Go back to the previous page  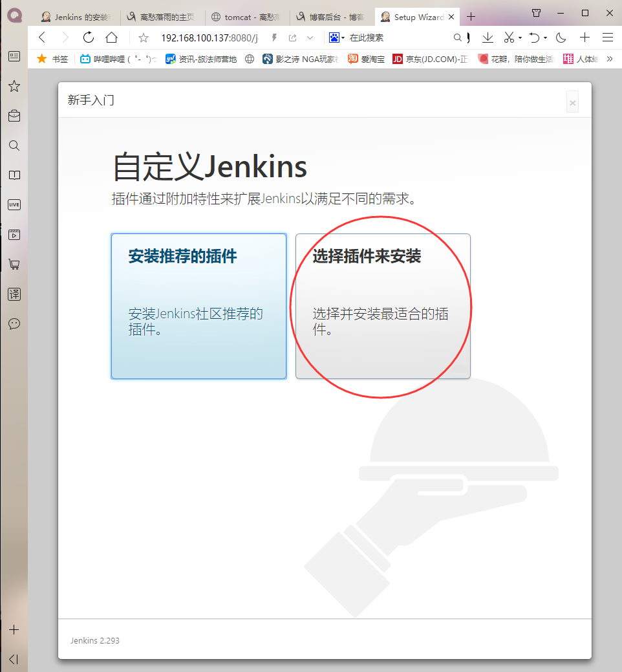coord(42,38)
